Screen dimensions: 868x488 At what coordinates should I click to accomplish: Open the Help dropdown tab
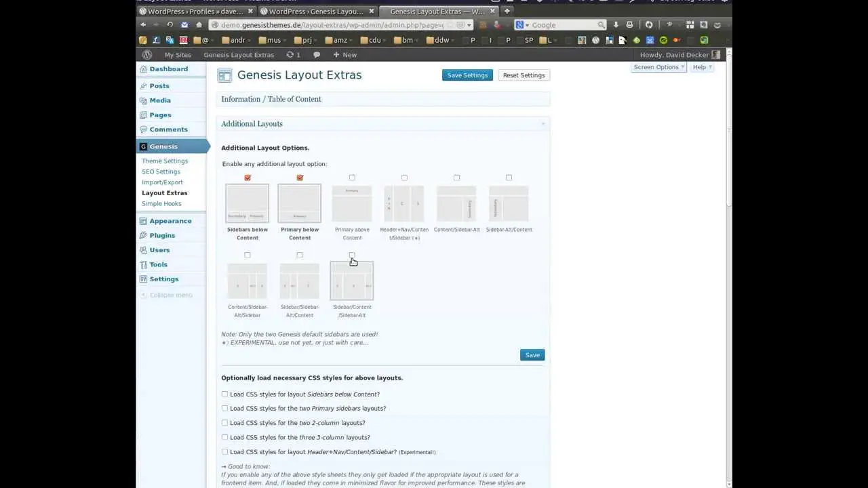click(702, 67)
